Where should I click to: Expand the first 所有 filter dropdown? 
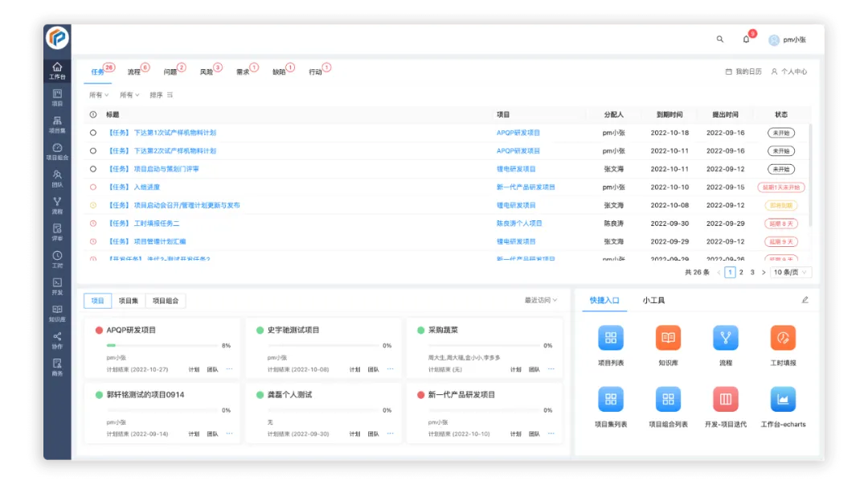99,96
